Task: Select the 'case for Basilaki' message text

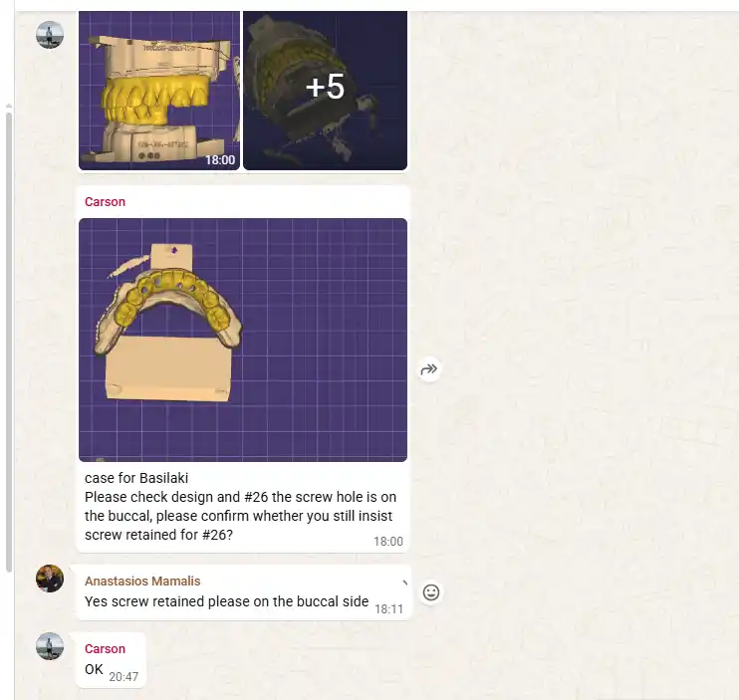Action: tap(136, 478)
